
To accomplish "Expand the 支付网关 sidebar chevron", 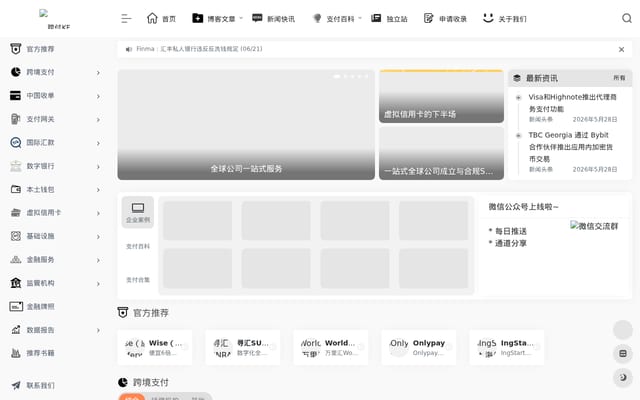I will [x=98, y=120].
